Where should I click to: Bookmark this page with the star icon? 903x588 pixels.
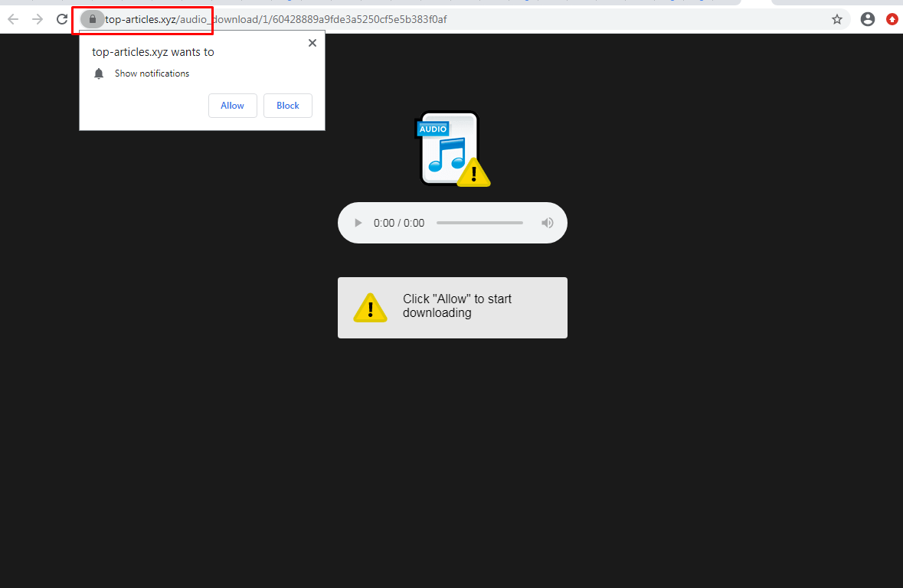click(x=836, y=19)
